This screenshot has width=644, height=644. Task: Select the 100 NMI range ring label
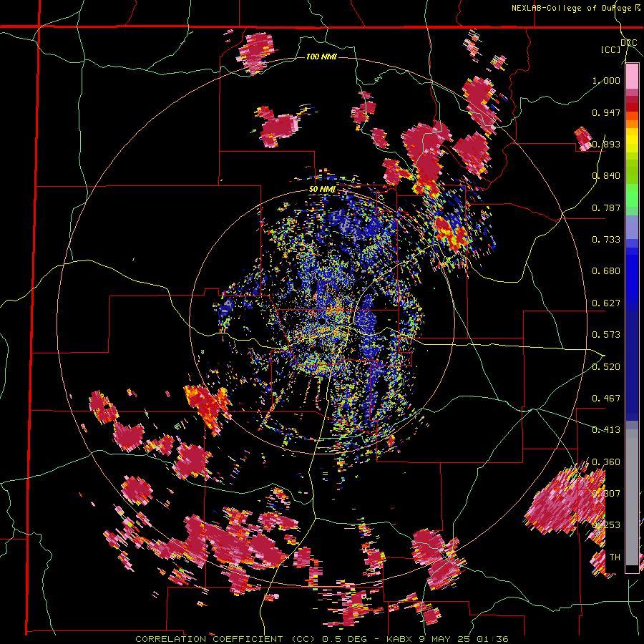click(321, 57)
